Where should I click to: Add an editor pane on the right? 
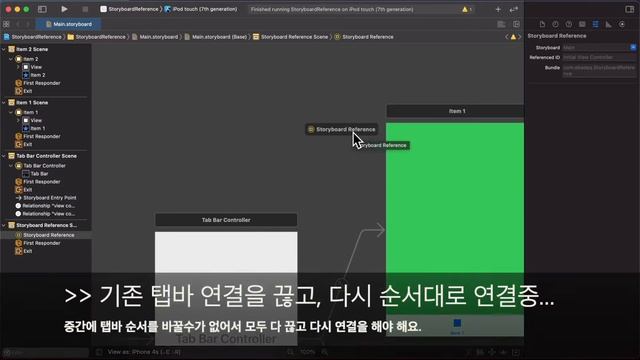pos(516,24)
